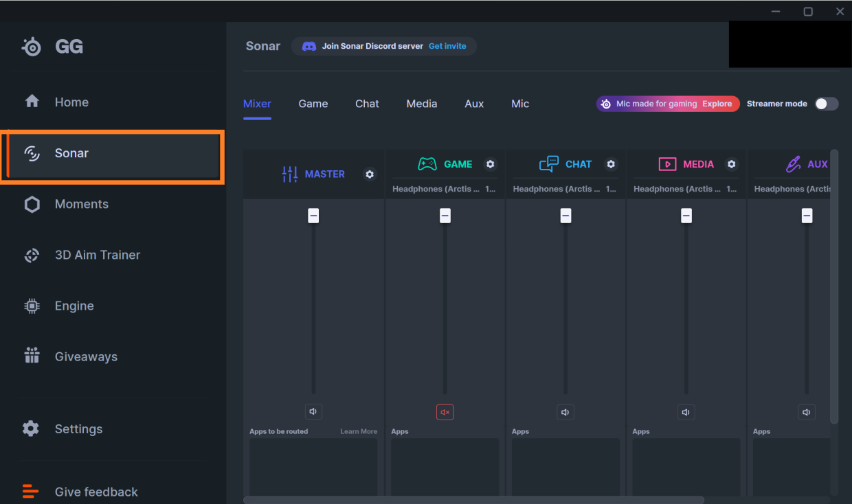Open Master channel gear settings
The height and width of the screenshot is (504, 852).
[370, 174]
